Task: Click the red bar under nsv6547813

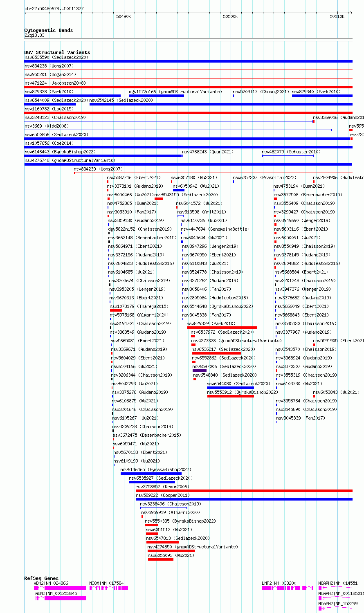Action: click(162, 542)
